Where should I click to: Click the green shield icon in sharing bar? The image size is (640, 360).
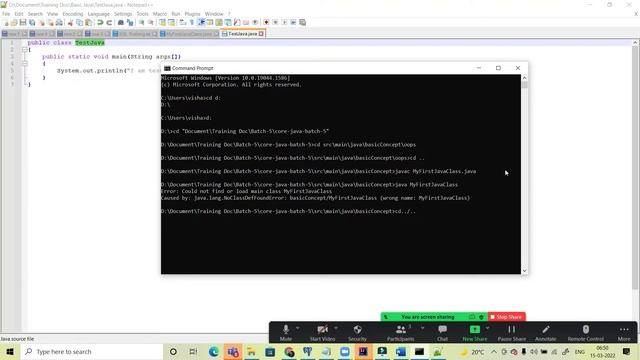[x=481, y=317]
